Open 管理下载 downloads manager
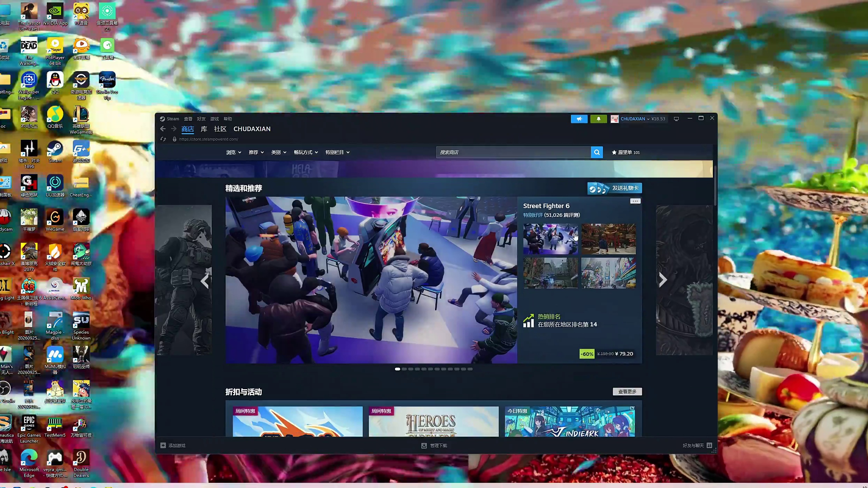This screenshot has width=868, height=488. coord(434,445)
